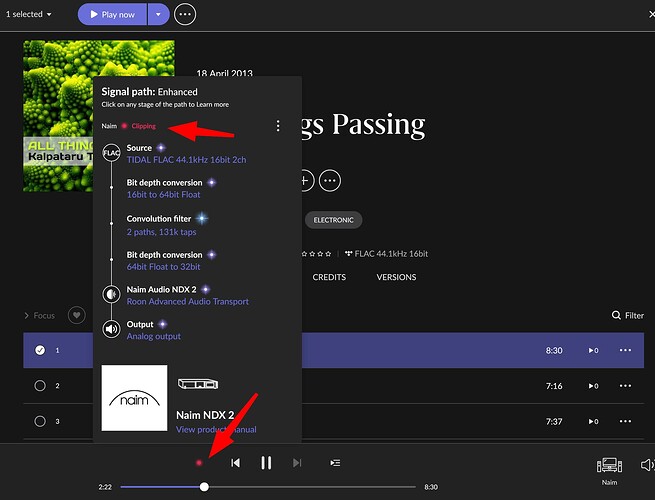The image size is (655, 500).
Task: Open the Play now dropdown arrow
Action: [158, 15]
